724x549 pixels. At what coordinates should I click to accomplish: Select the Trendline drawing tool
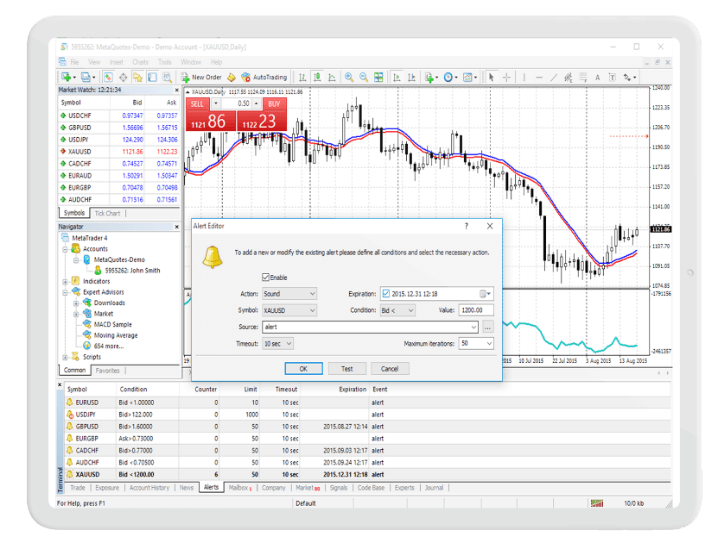click(554, 77)
